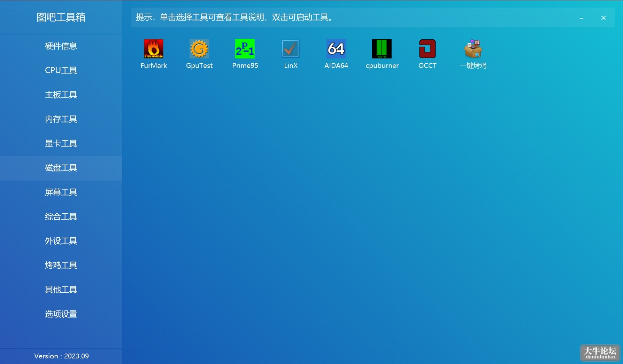Select the OCCT tool icon
The width and height of the screenshot is (623, 364).
pos(428,49)
